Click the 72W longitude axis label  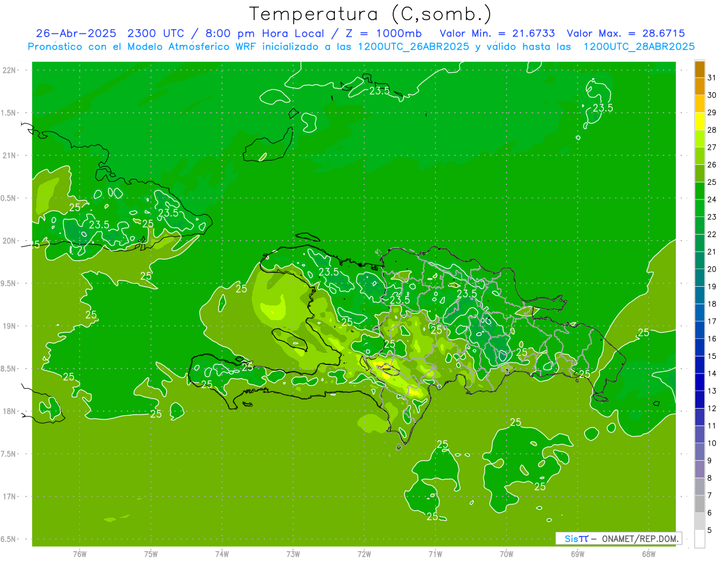click(x=364, y=554)
